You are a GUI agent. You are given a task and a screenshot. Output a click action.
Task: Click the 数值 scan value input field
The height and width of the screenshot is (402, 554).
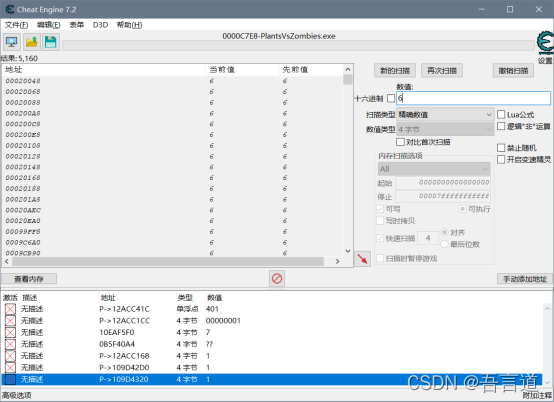click(473, 98)
